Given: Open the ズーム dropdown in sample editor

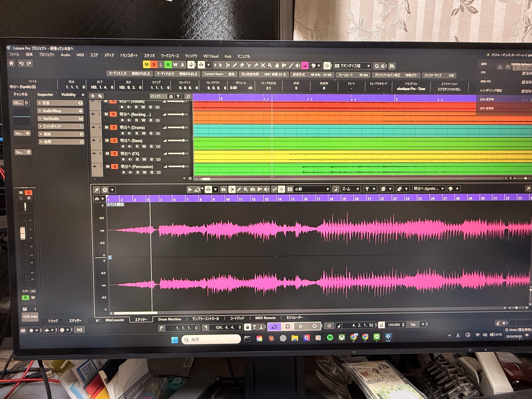Looking at the screenshot, I should click(351, 189).
